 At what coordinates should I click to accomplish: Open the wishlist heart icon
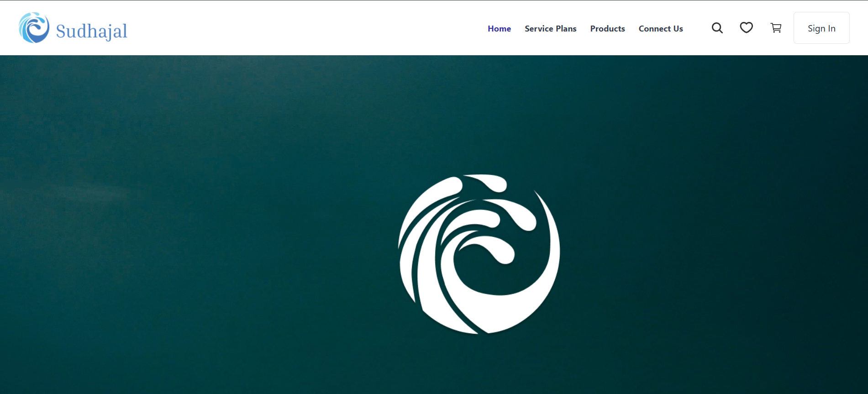(x=747, y=28)
